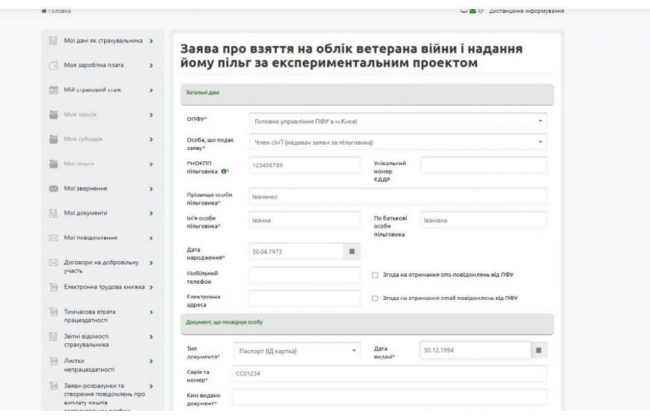Enable consent for email notifications from ПФУ
Image resolution: width=650 pixels, height=420 pixels.
375,298
